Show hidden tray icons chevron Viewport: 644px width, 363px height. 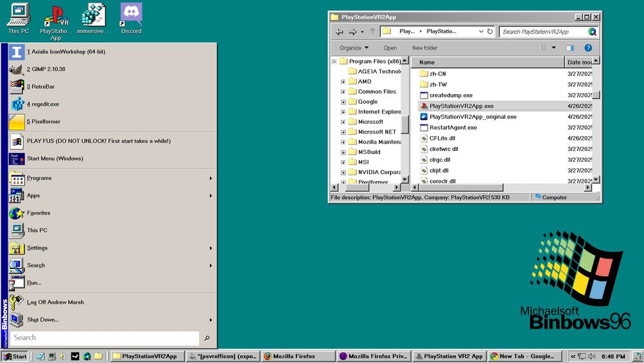573,357
